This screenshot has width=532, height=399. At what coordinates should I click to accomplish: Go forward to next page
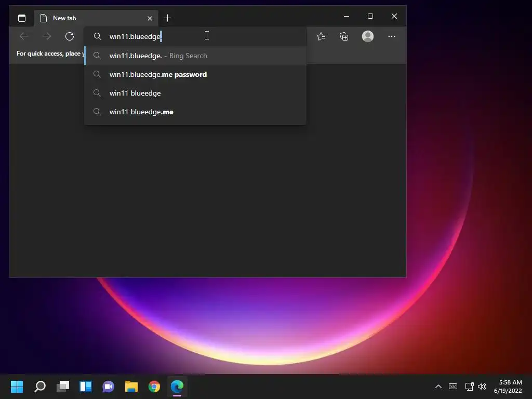(x=47, y=36)
